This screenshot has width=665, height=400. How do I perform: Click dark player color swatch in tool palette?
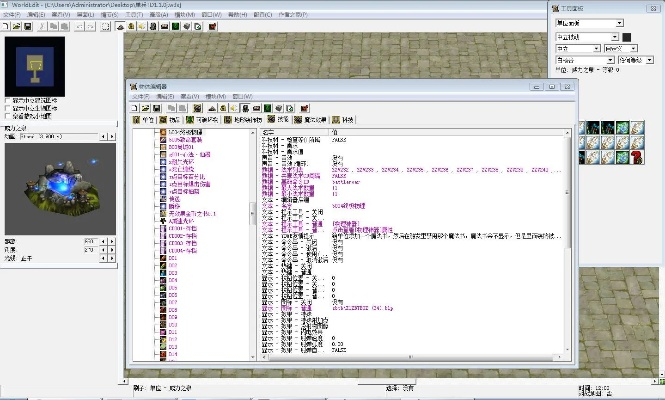click(626, 37)
